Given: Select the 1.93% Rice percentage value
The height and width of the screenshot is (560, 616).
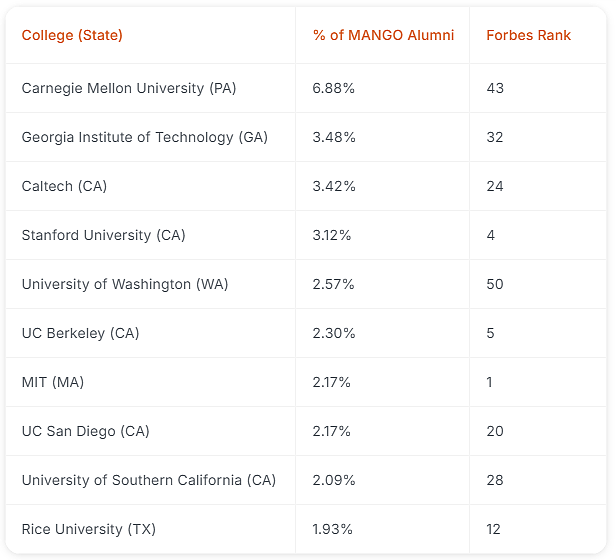Looking at the screenshot, I should click(332, 529).
